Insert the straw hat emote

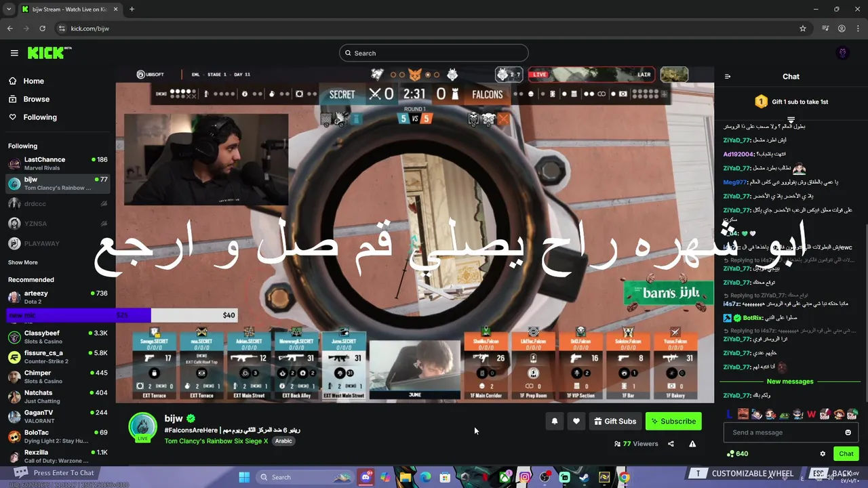(x=838, y=414)
